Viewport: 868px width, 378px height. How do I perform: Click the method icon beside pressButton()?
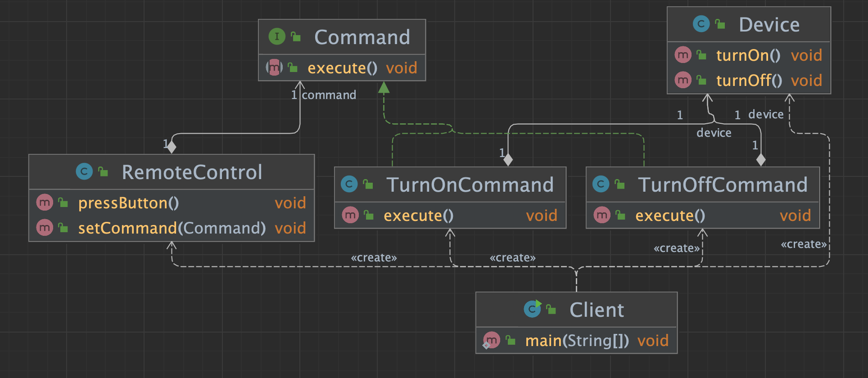click(x=45, y=202)
